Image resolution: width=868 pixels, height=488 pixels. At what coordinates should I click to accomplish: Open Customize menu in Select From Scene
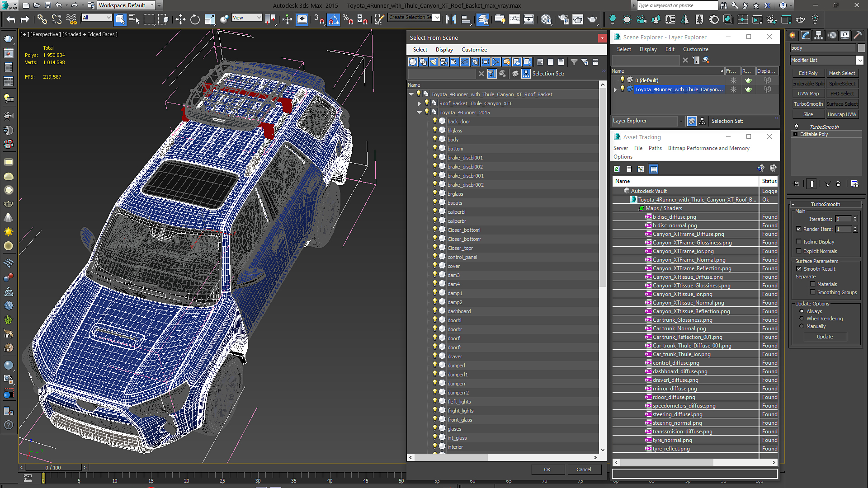click(x=474, y=50)
